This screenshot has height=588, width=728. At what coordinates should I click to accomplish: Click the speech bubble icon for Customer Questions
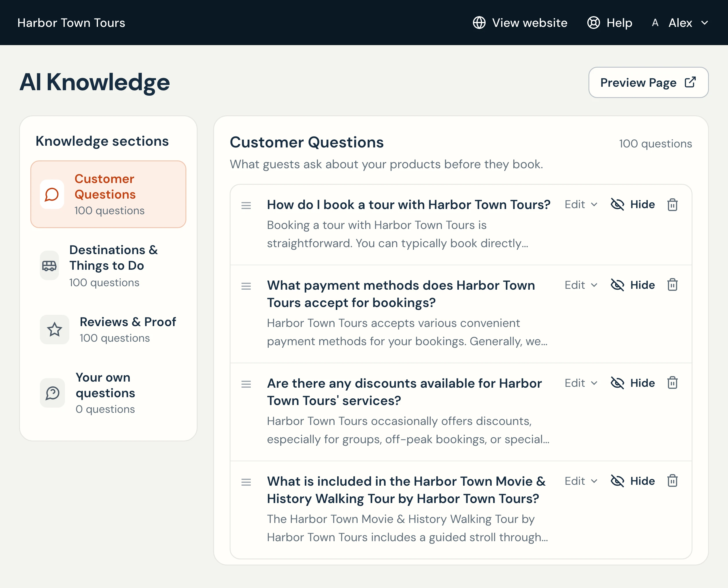pyautogui.click(x=52, y=195)
